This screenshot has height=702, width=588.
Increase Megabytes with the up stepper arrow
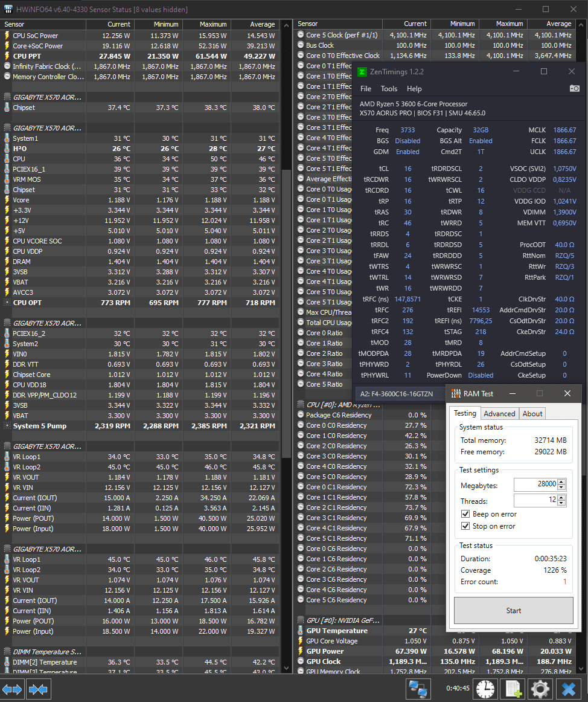click(562, 482)
